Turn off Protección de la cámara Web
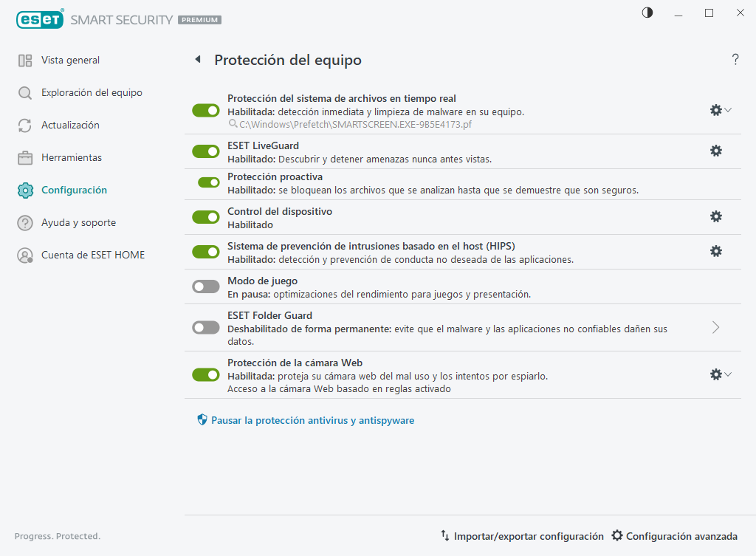This screenshot has width=756, height=556. click(205, 374)
